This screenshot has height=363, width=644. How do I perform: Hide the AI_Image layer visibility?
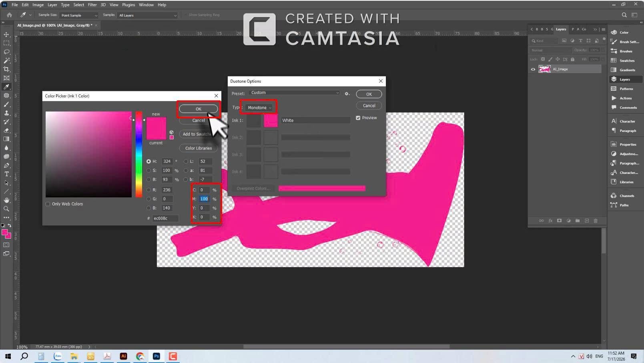[x=533, y=69]
